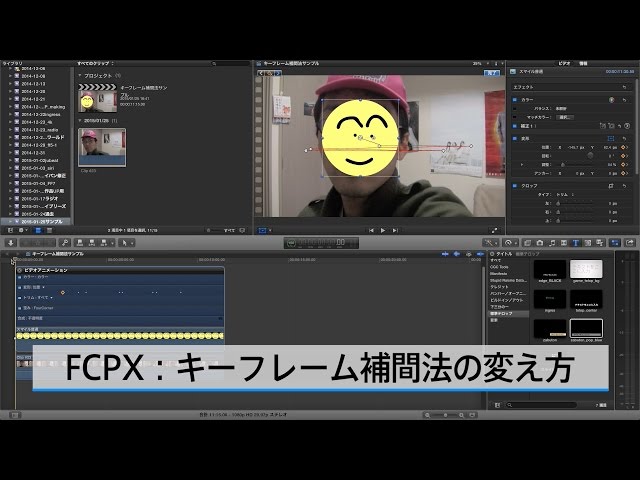The image size is (640, 480).
Task: Reset the クロップ crop parameters
Action: 624,186
